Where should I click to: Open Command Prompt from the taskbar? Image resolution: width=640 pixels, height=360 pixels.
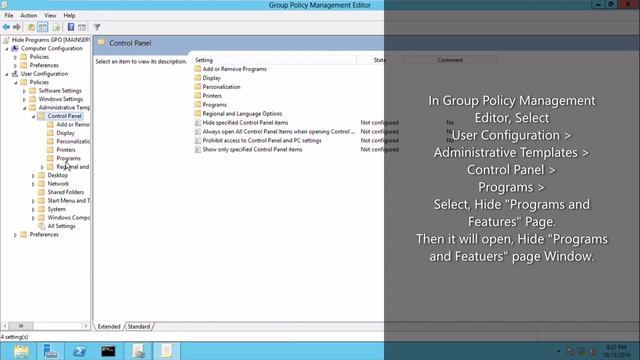coord(108,351)
